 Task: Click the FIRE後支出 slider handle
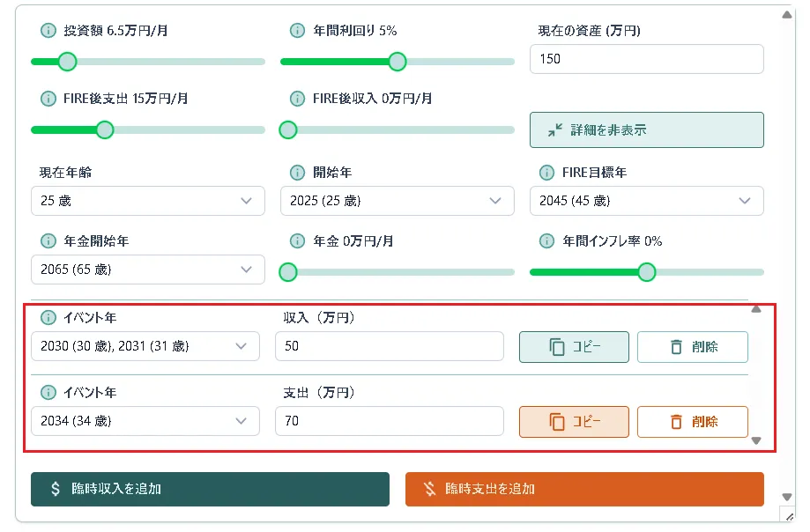point(105,130)
